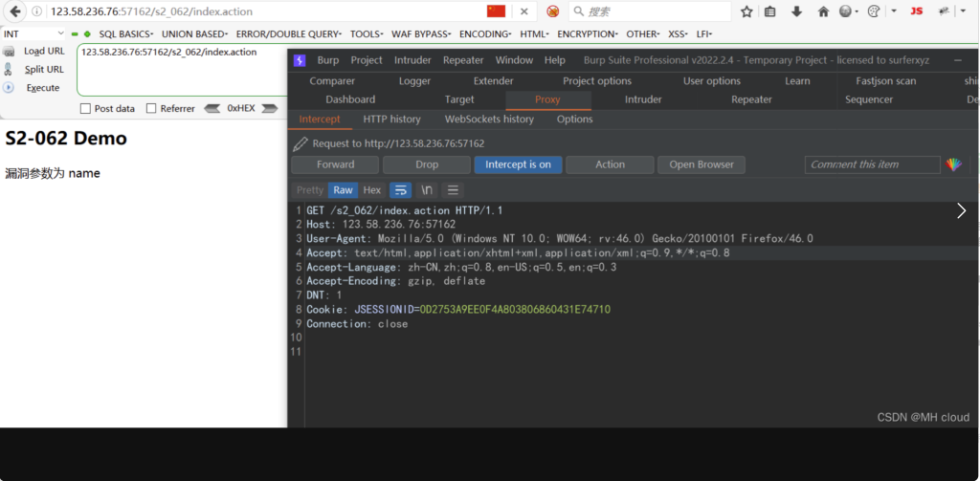This screenshot has width=980, height=481.
Task: Click the HackBar Split URL scissors icon
Action: tap(9, 69)
